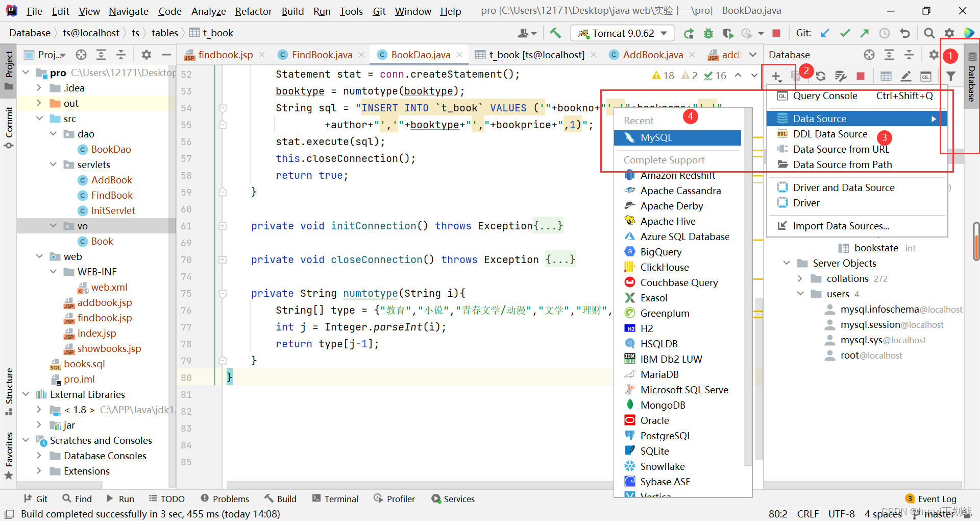Open Tomcat 9.0.62 run configuration dropdown

pos(623,33)
